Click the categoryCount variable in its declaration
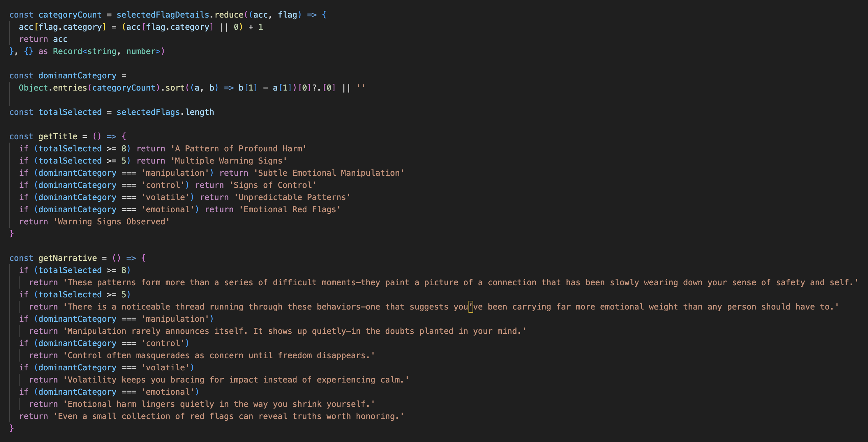 [70, 15]
